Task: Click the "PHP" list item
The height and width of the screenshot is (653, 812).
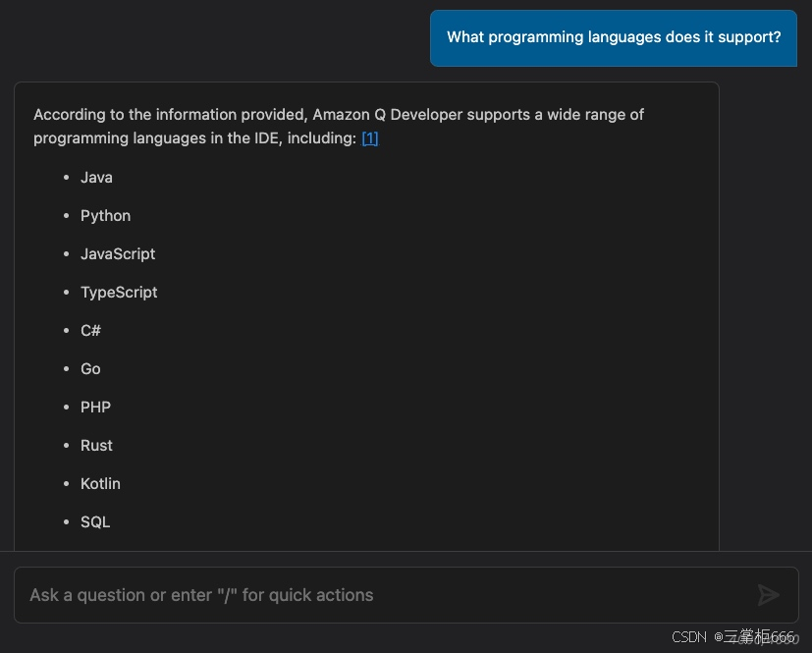Action: click(96, 408)
